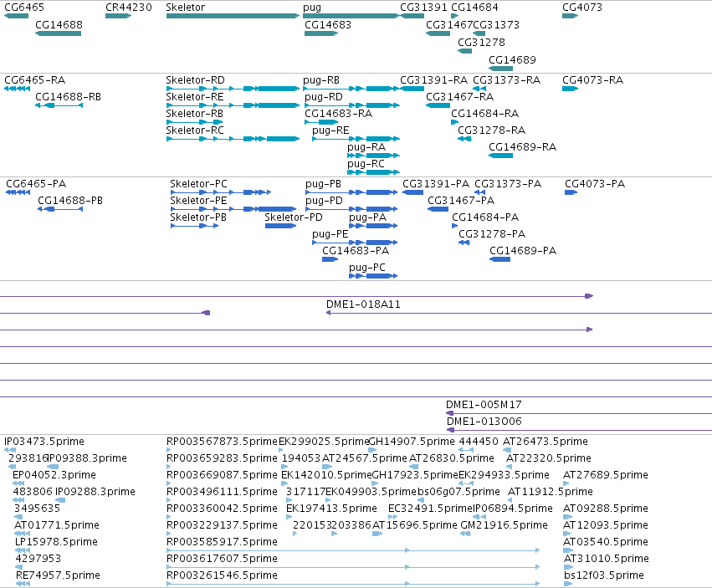
Task: Click the CG31373 gene label
Action: click(x=496, y=24)
